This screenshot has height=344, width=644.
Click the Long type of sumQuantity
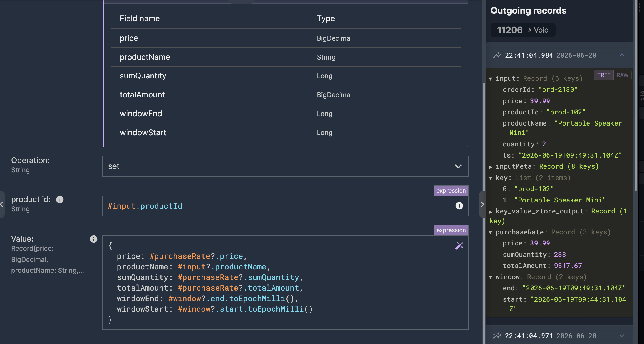(325, 76)
